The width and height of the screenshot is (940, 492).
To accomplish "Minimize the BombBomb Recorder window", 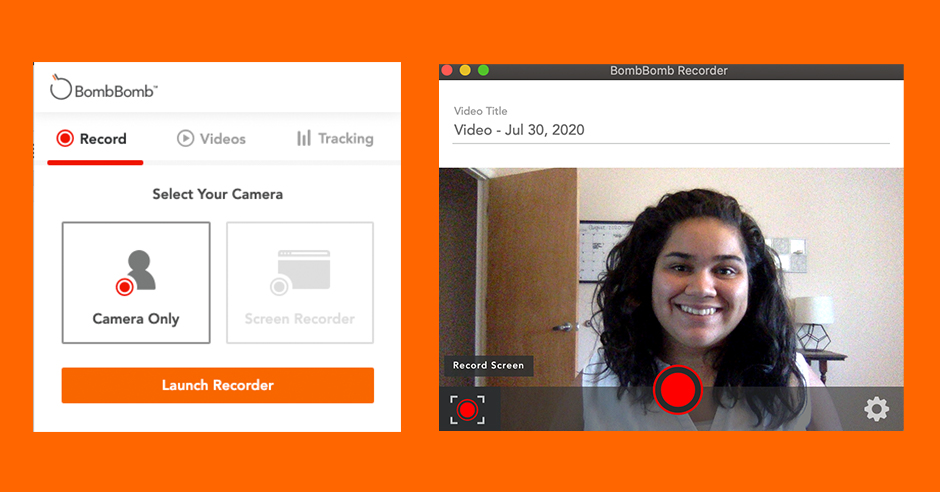I will pos(465,71).
